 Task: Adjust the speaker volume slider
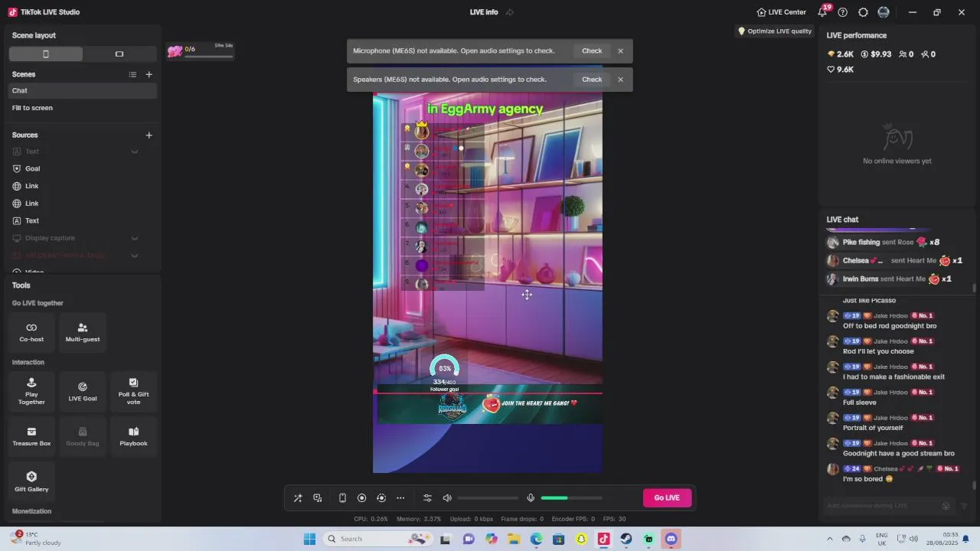click(x=488, y=498)
